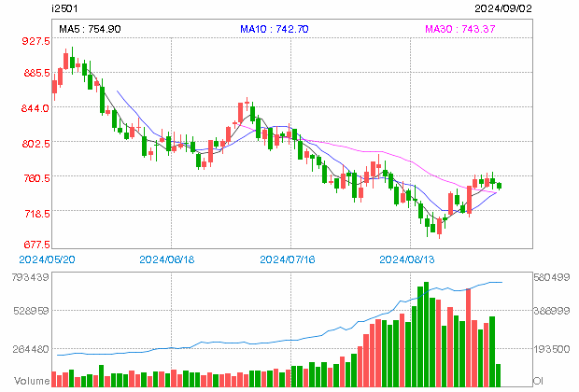The height and width of the screenshot is (392, 579).
Task: Click the 802.5 price axis label
Action: tap(35, 143)
